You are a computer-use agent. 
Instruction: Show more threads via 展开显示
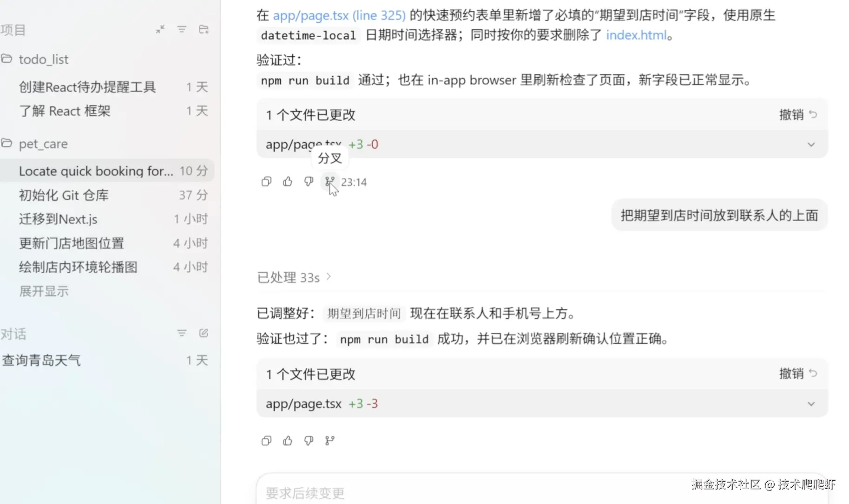point(44,291)
